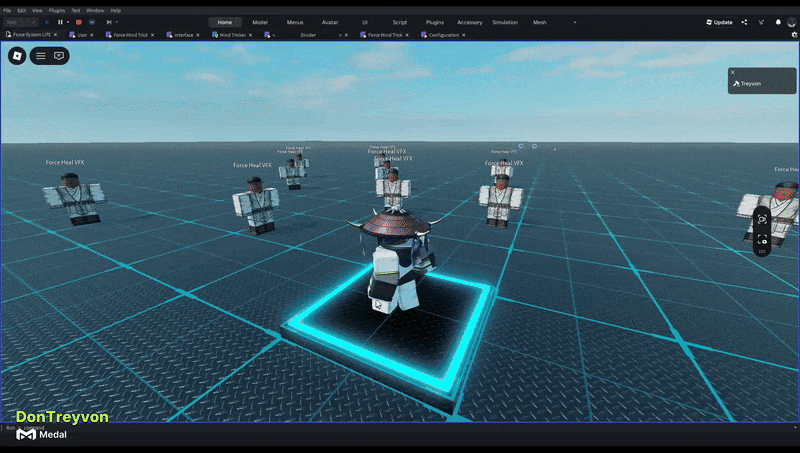800x453 pixels.
Task: Open the hamburger menu in viewport
Action: point(41,56)
